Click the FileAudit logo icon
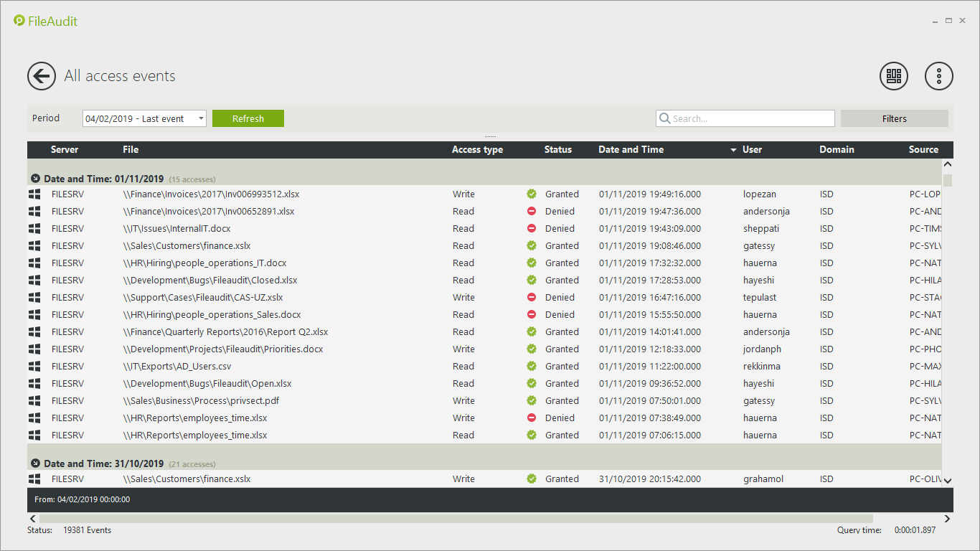980x551 pixels. (19, 21)
